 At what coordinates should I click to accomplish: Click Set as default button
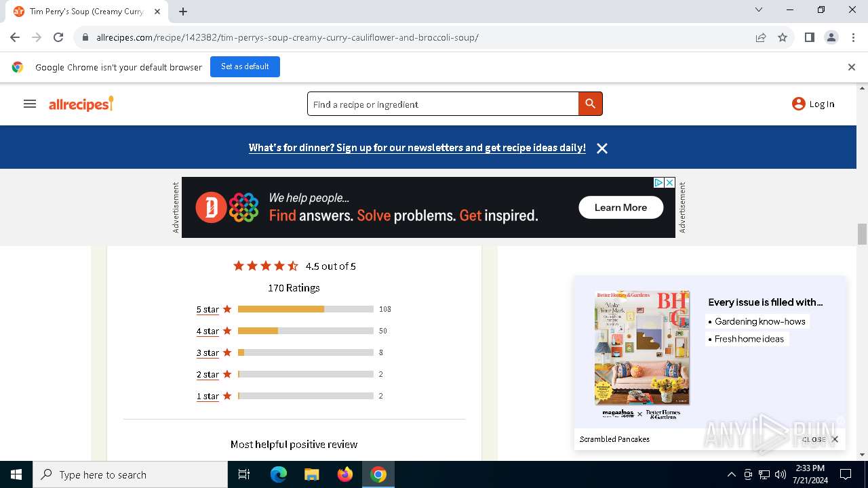coord(245,66)
